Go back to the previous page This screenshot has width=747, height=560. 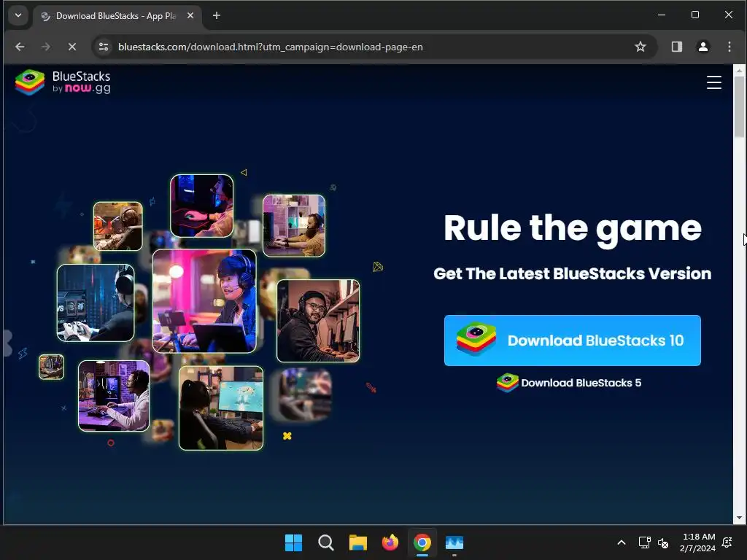coord(20,47)
